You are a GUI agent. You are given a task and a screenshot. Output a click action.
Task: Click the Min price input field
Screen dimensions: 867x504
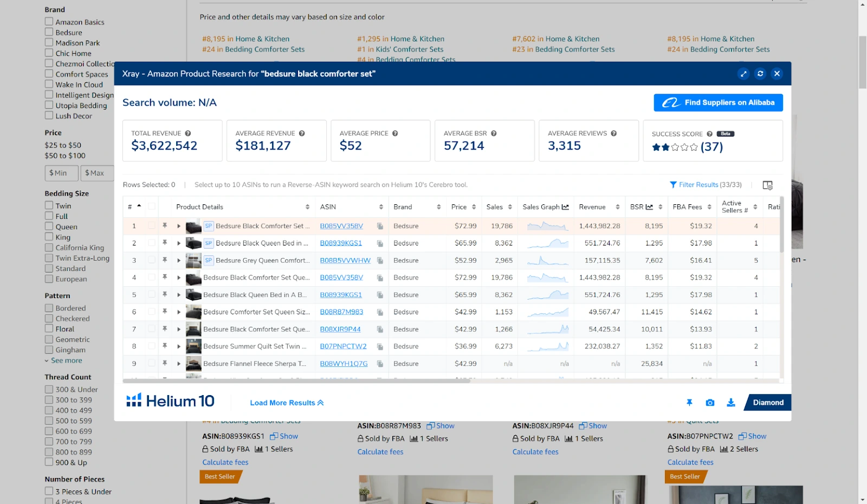[x=61, y=173]
